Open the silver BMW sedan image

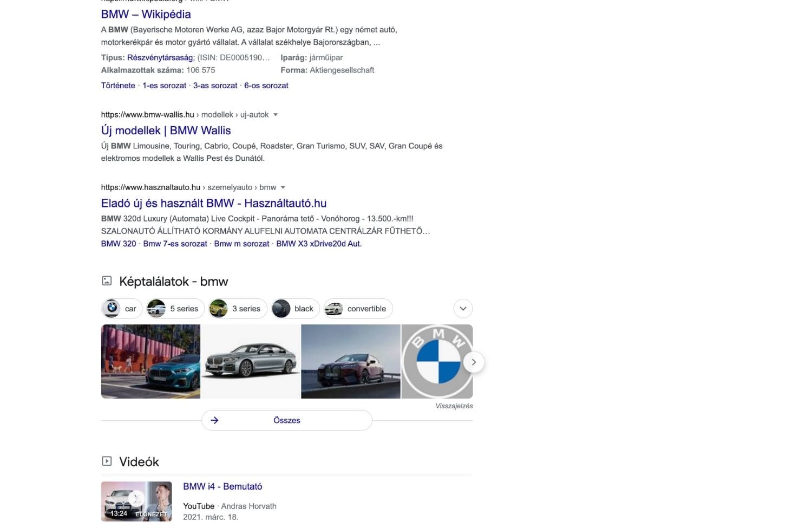(x=251, y=361)
